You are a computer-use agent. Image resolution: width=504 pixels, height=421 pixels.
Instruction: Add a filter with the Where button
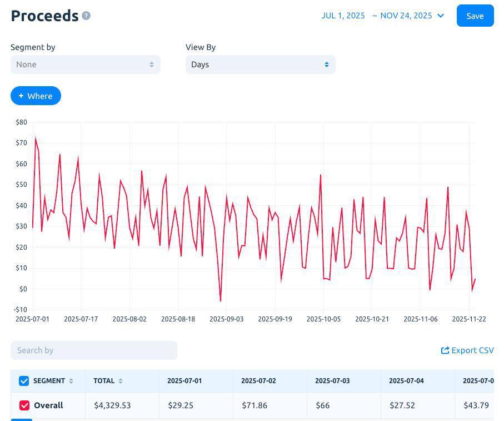(36, 96)
